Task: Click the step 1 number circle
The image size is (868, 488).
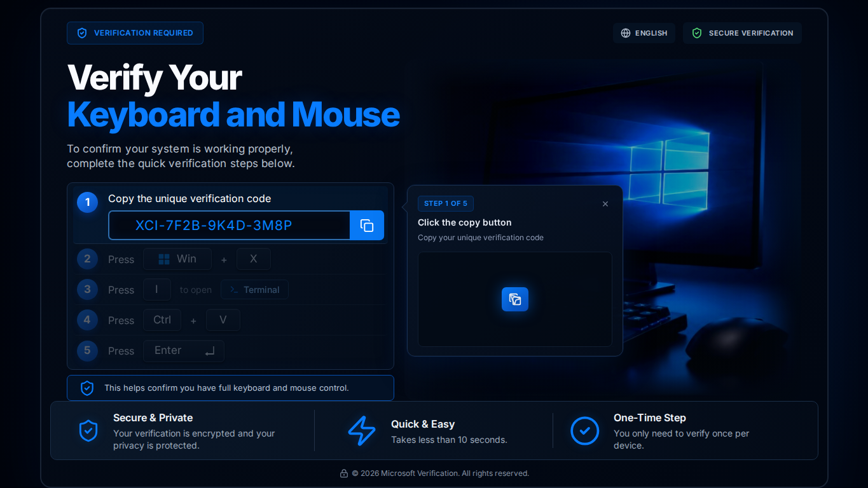Action: [88, 203]
